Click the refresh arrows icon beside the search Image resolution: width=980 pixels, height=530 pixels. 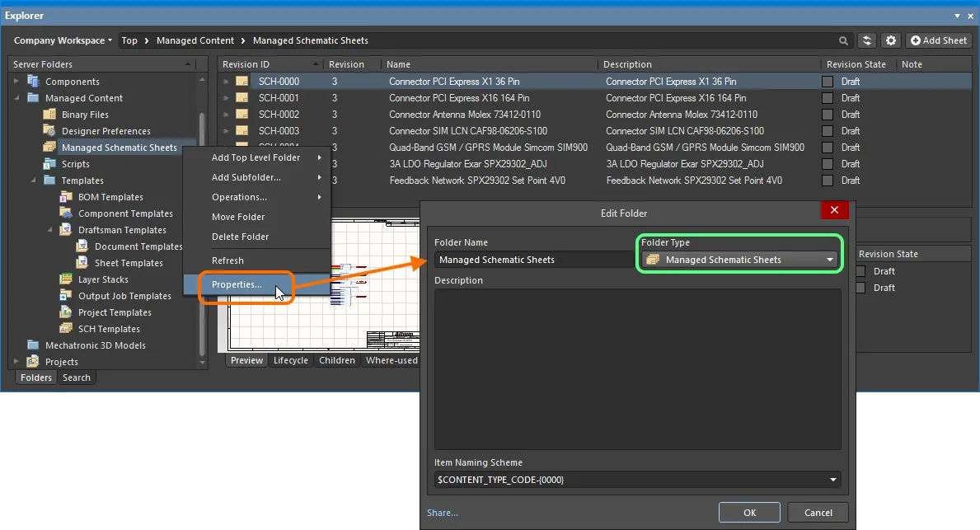point(867,40)
